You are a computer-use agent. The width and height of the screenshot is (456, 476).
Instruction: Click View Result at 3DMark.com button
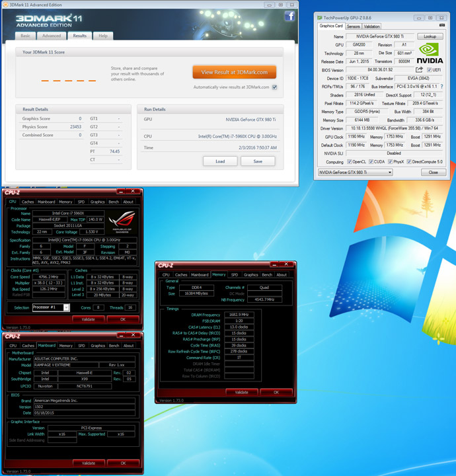[234, 72]
